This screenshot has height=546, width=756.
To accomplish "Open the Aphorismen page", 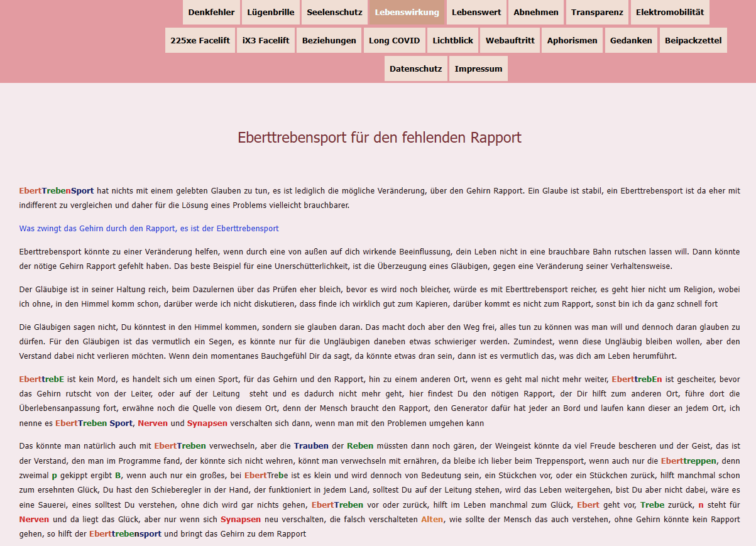I will [572, 40].
